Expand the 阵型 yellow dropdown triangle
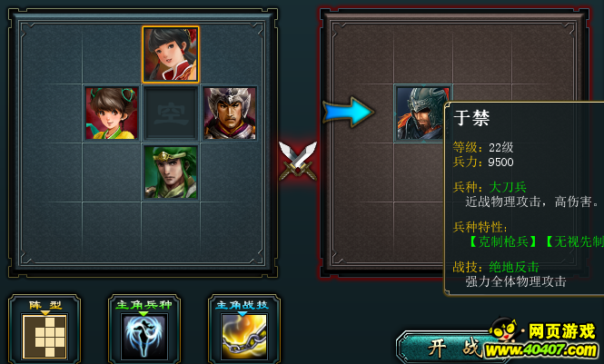Viewport: 604px width, 364px height. [x=45, y=313]
